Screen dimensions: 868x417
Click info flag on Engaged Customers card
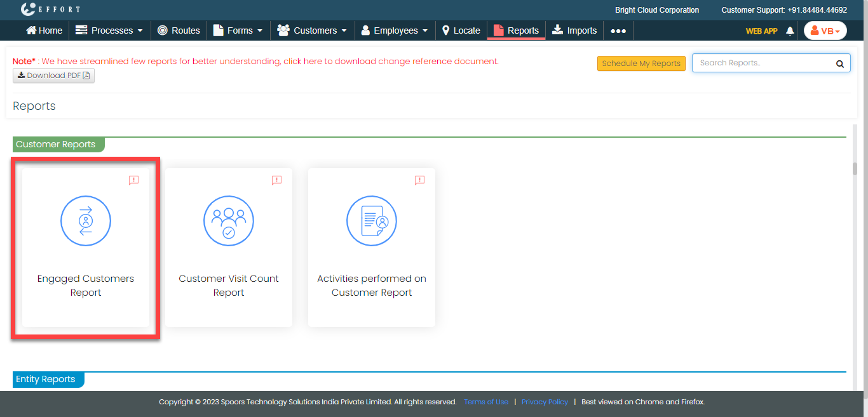tap(133, 180)
